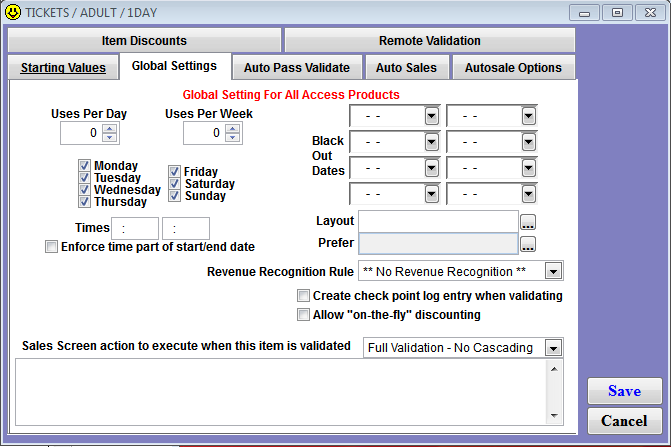Open the Revenue Recognition Rule dropdown
This screenshot has height=447, width=671.
(x=553, y=271)
